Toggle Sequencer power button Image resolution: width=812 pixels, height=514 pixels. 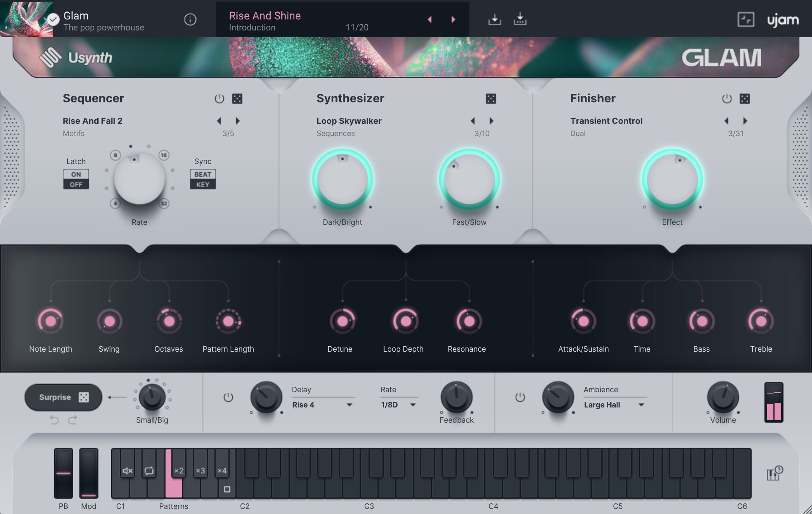[x=219, y=98]
